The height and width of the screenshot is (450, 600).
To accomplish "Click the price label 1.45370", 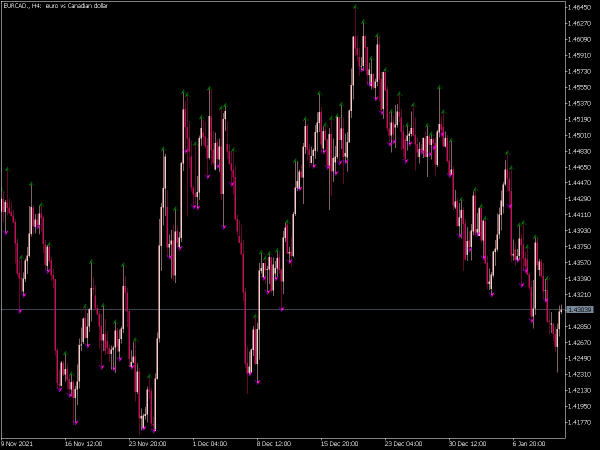I will click(580, 103).
